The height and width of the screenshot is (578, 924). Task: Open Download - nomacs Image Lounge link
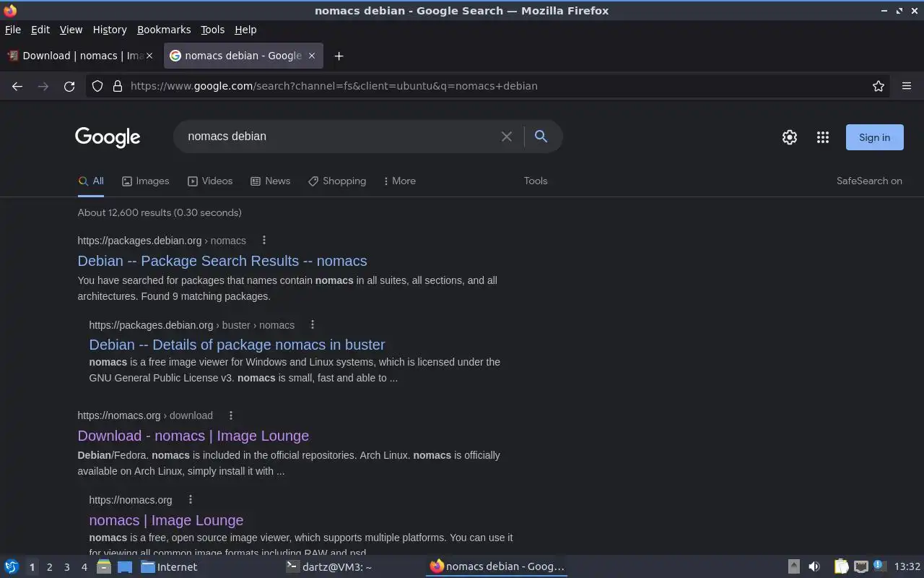click(193, 436)
